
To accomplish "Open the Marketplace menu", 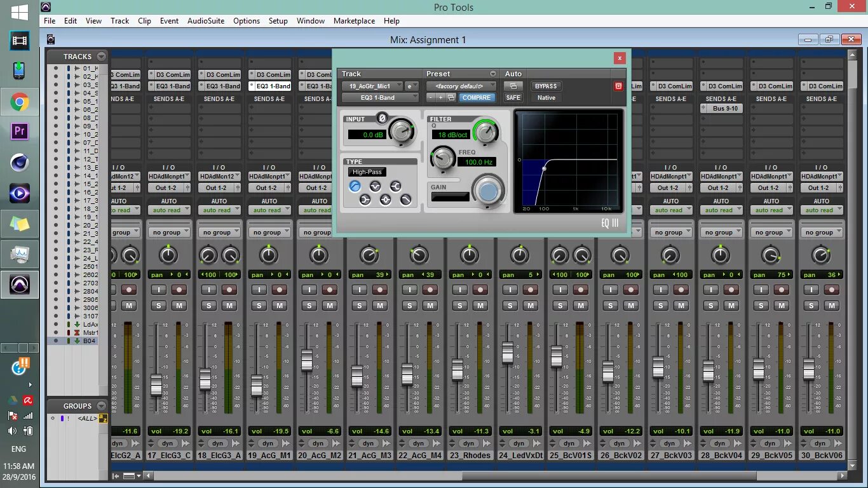I will coord(354,20).
